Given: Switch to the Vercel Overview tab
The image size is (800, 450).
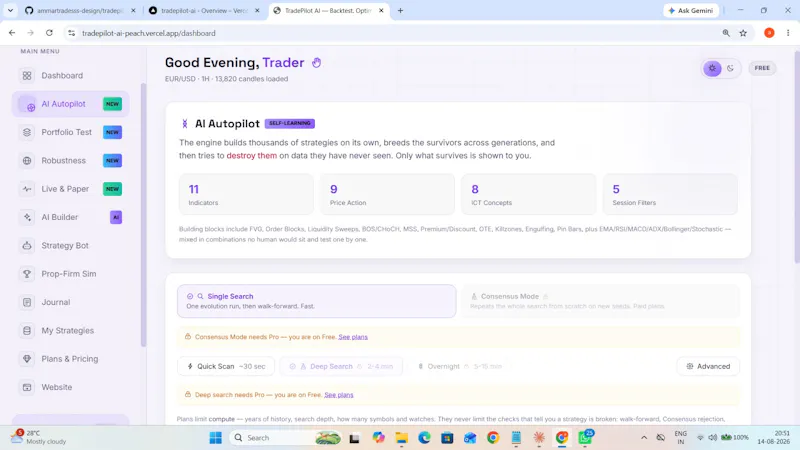Looking at the screenshot, I should click(204, 10).
